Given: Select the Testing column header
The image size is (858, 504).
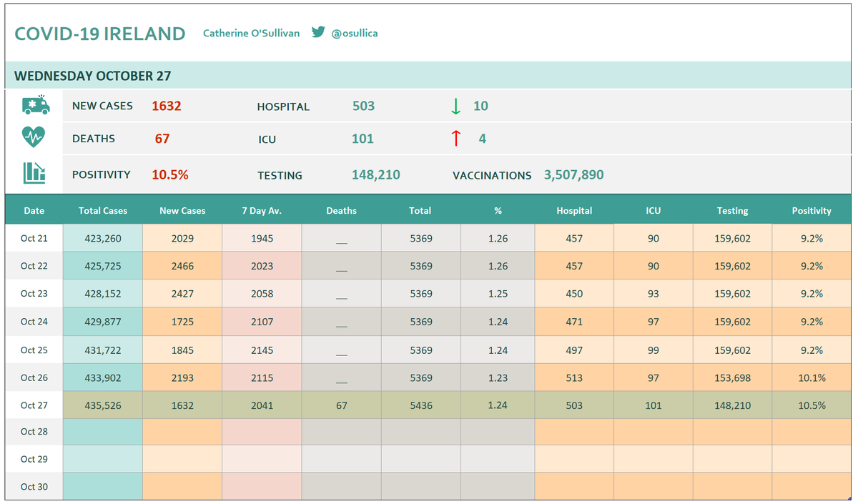Looking at the screenshot, I should 732,211.
